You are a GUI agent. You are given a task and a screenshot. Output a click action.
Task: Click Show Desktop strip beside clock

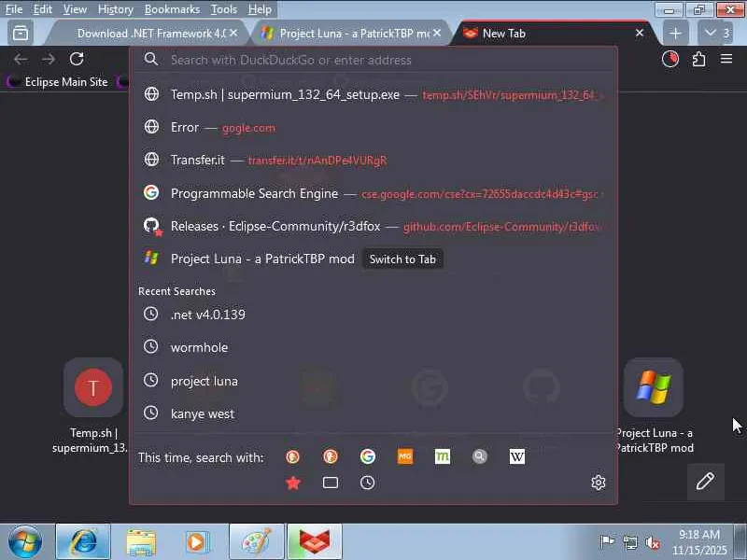[740, 542]
